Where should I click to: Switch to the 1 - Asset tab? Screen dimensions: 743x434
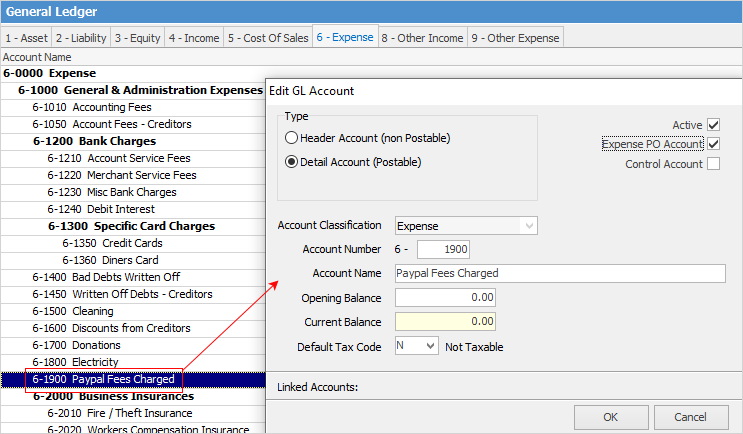tap(24, 38)
